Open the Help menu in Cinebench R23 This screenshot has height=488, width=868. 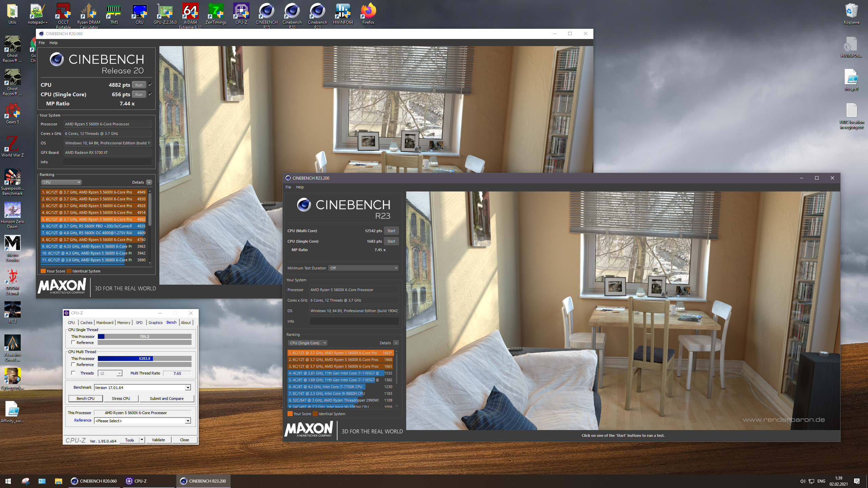click(x=300, y=187)
